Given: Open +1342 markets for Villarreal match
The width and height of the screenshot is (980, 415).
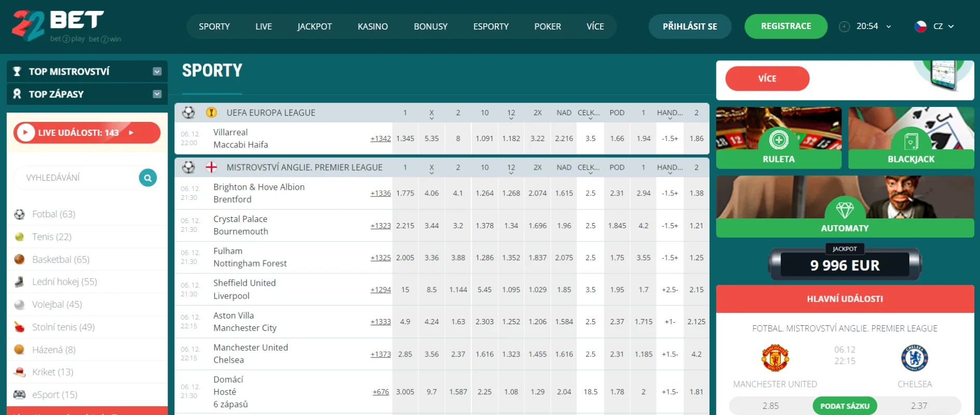Looking at the screenshot, I should [x=380, y=139].
